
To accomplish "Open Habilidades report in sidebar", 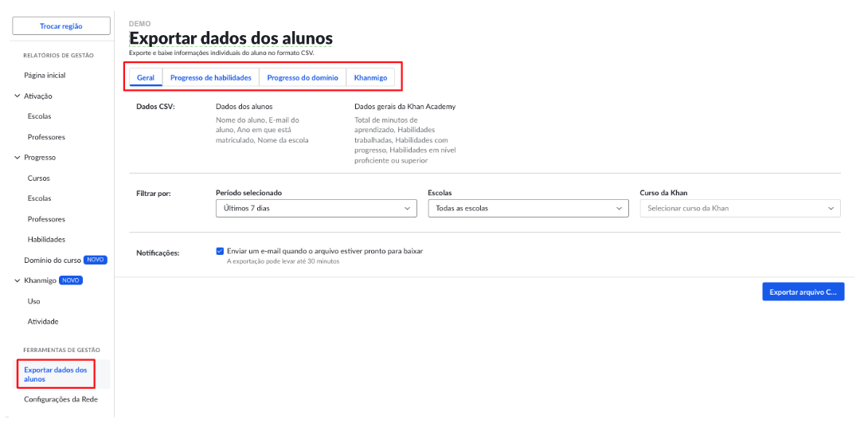I will [x=46, y=240].
